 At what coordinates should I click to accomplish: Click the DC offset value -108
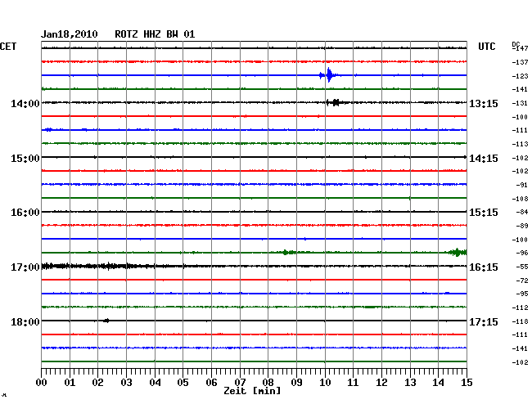click(x=521, y=199)
